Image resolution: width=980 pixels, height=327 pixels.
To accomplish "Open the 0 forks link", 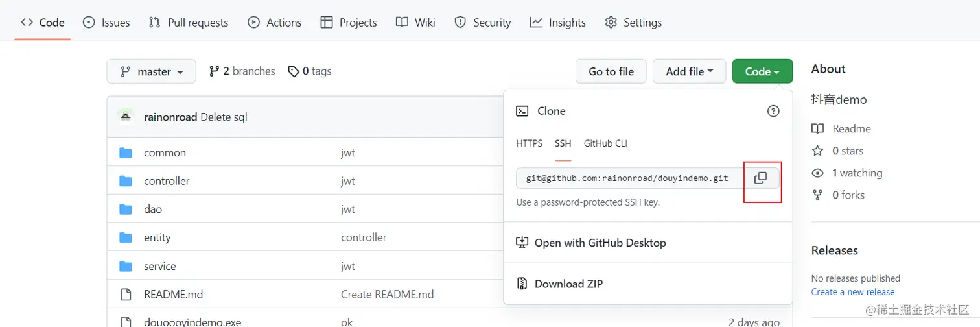I will pos(838,195).
